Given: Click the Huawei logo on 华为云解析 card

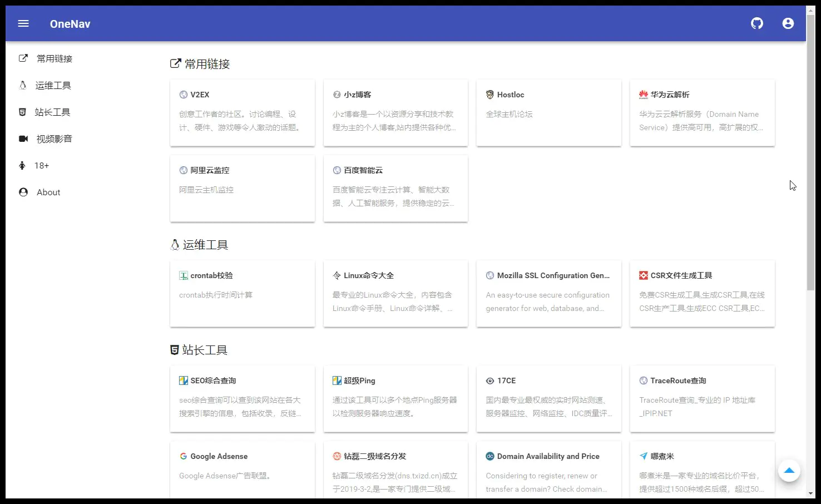Looking at the screenshot, I should pyautogui.click(x=643, y=94).
